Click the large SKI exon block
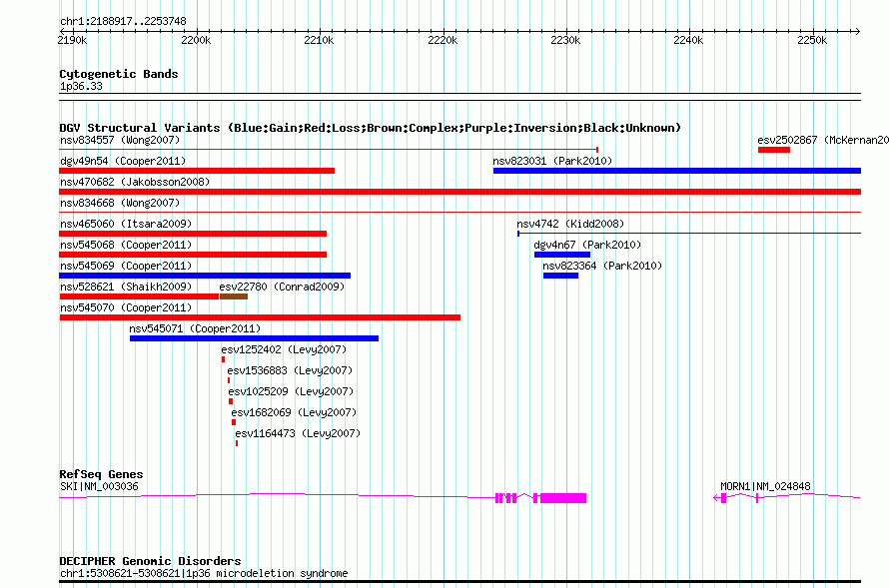 point(563,498)
